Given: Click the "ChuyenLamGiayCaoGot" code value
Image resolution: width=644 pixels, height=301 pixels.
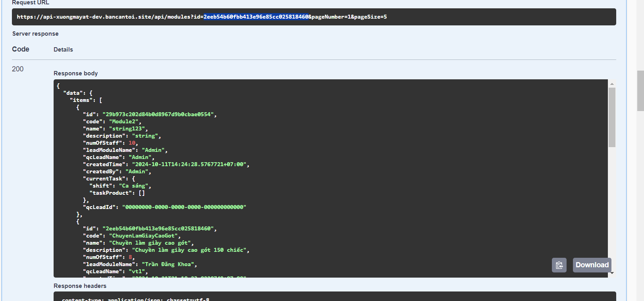Looking at the screenshot, I should (x=144, y=236).
